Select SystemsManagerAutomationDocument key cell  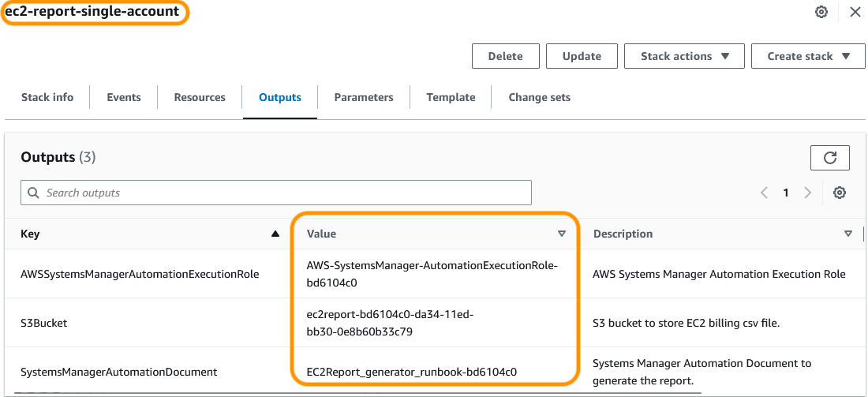point(118,372)
